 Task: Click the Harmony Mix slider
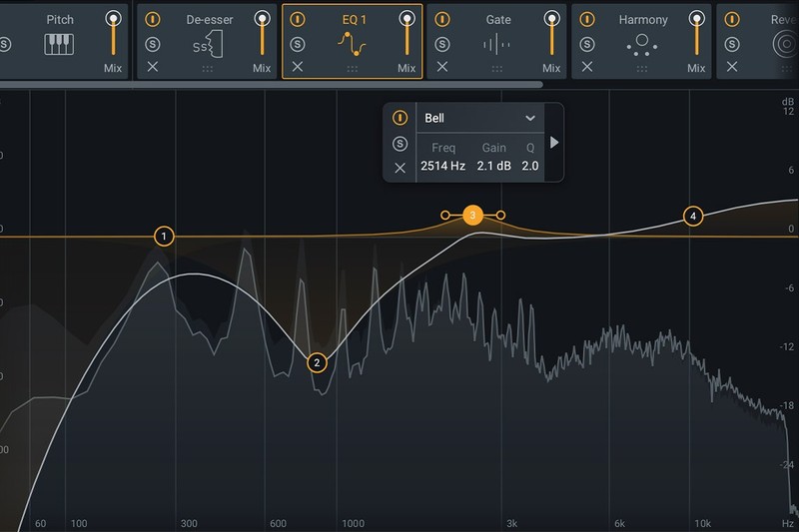pos(696,33)
